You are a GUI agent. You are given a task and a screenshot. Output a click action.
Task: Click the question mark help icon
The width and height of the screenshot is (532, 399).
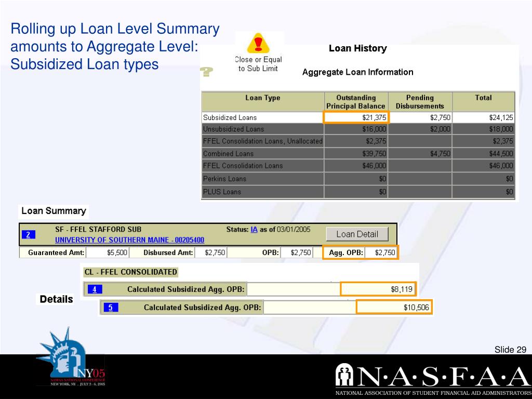pos(206,72)
